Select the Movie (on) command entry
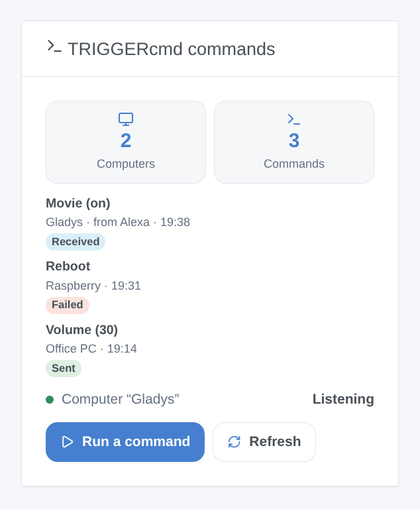 (210, 223)
